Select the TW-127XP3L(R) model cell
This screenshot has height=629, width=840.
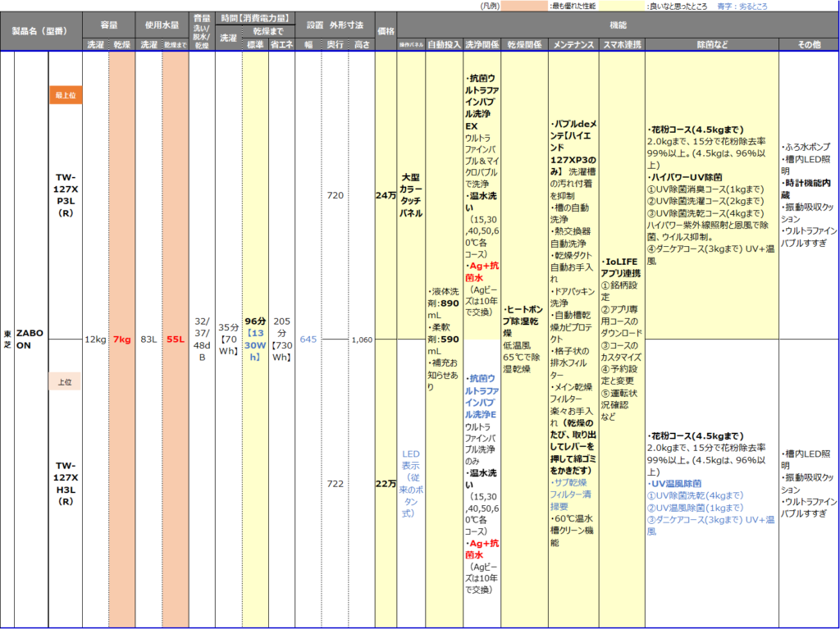click(65, 195)
